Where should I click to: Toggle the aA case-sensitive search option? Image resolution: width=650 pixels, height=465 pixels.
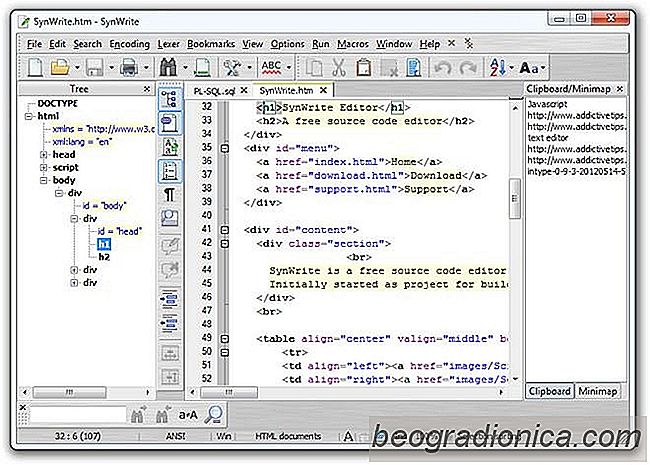[188, 414]
